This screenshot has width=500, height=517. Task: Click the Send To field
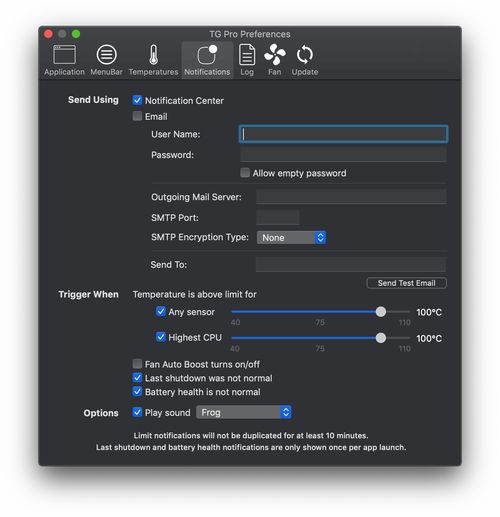click(351, 264)
